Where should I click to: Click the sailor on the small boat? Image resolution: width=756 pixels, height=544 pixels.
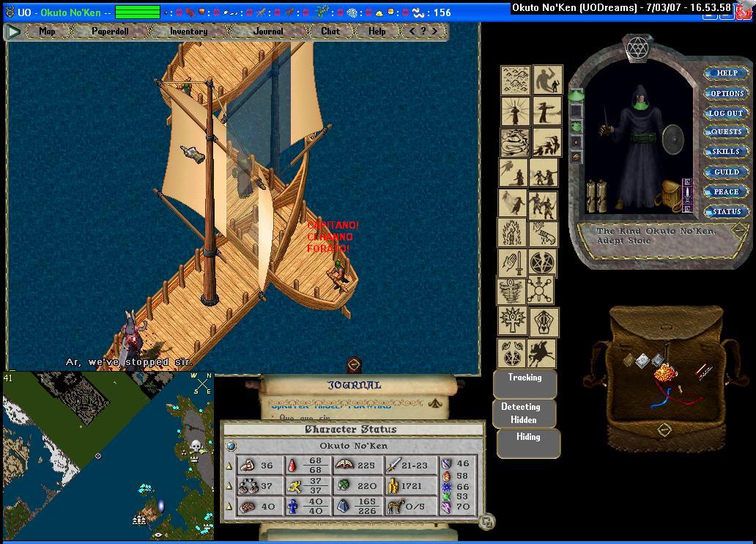pos(339,275)
